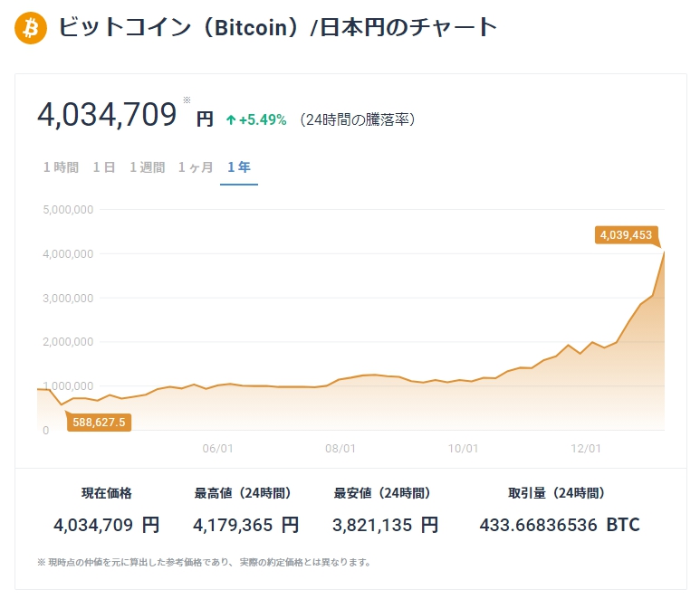
Task: Click the current price 4,034,709 円 heading
Action: click(x=124, y=116)
